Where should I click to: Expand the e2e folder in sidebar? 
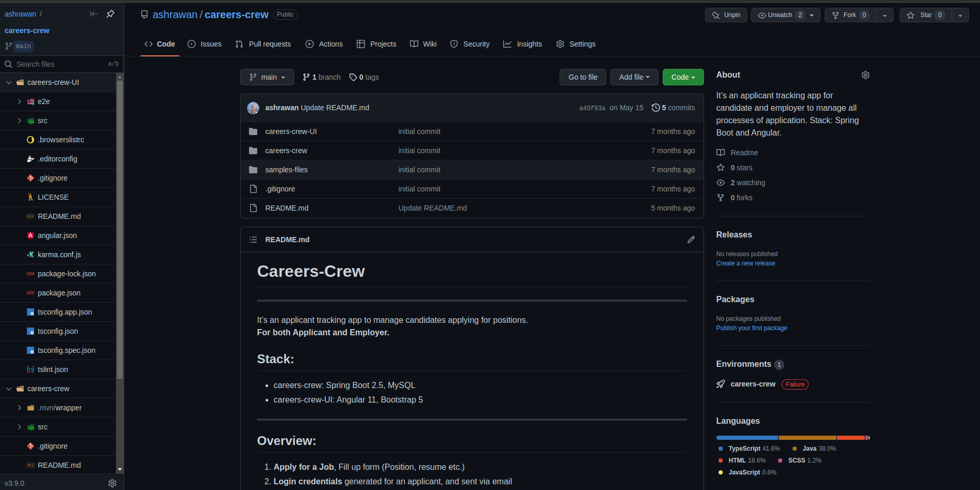pos(20,101)
